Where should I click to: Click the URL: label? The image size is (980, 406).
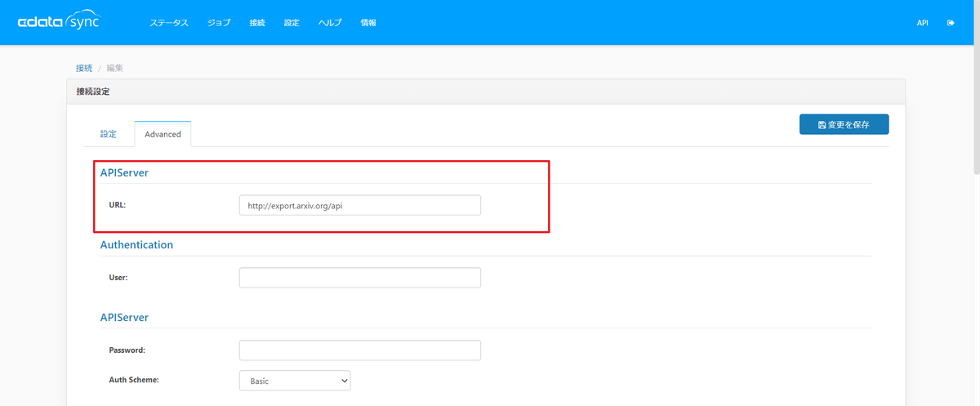point(117,204)
